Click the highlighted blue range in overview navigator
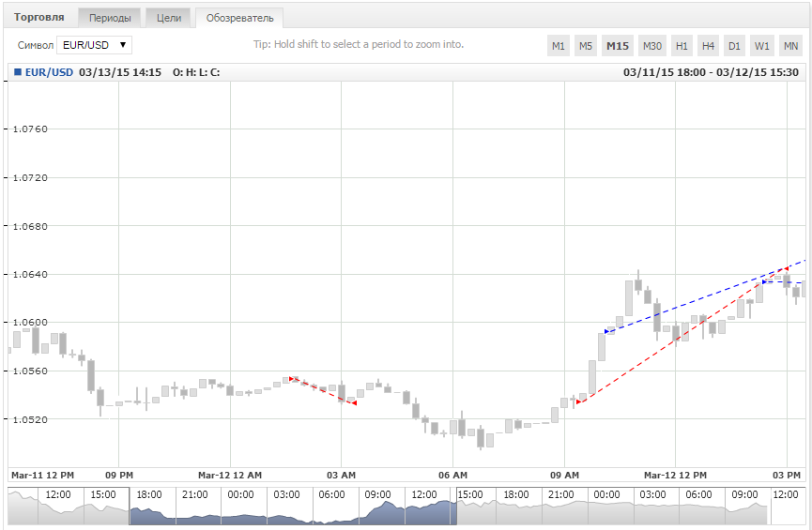812x530 pixels. tap(293, 507)
